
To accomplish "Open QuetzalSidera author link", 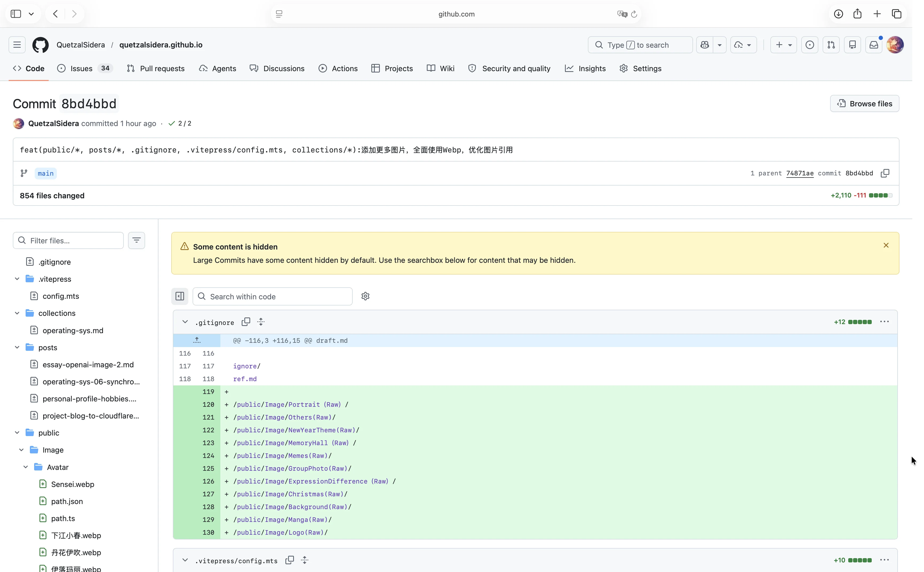I will [53, 123].
